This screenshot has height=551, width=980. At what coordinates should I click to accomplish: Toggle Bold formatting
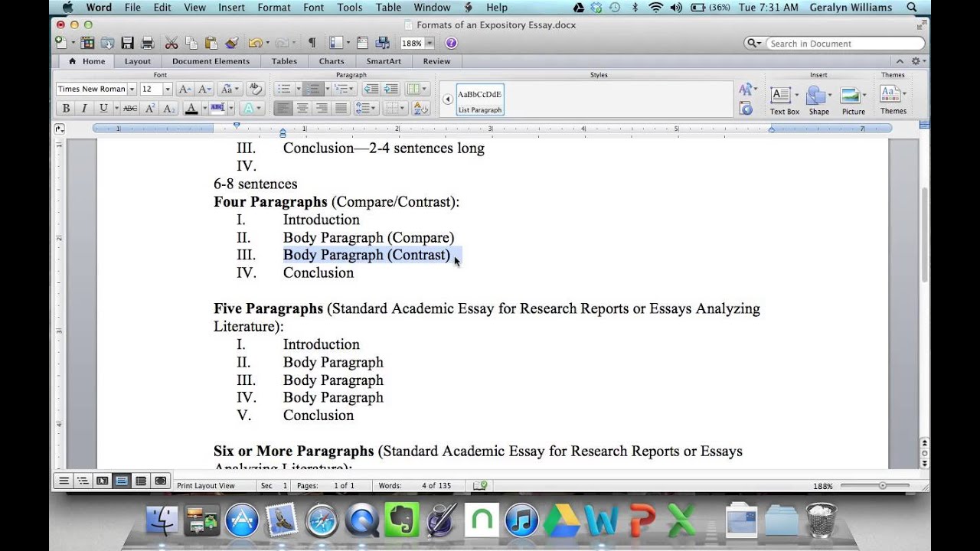(x=66, y=109)
